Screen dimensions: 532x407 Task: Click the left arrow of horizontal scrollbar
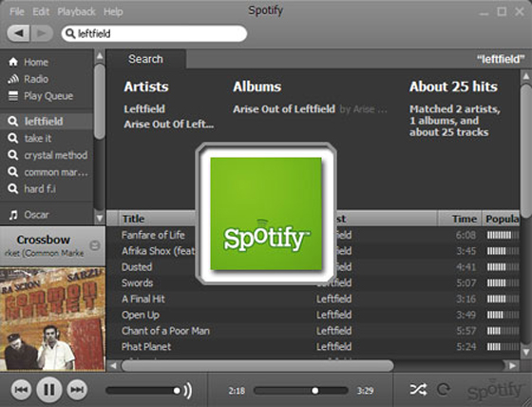(113, 365)
